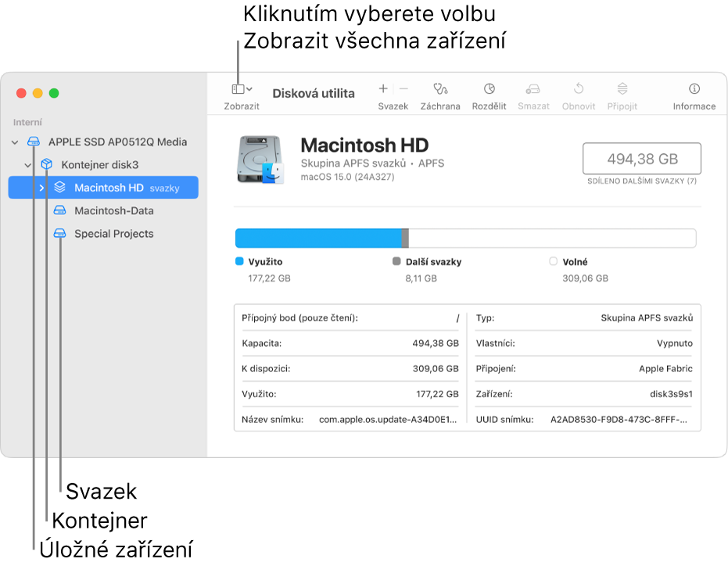Click the 494,38 GB capacity box
Screen dimensions: 728x566
pyautogui.click(x=642, y=159)
